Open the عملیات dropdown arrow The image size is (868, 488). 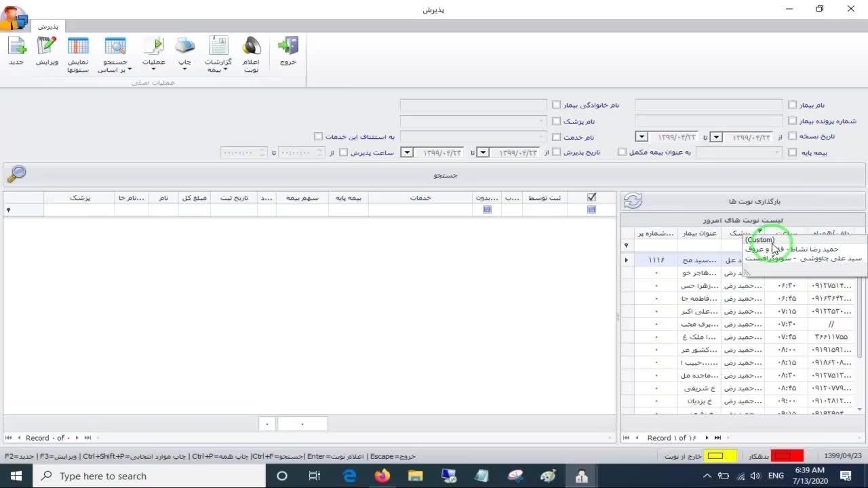pyautogui.click(x=153, y=69)
